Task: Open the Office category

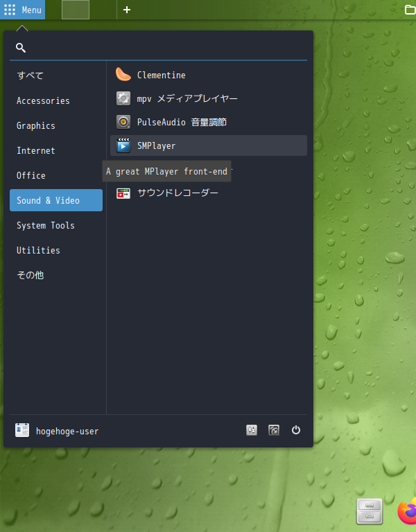Action: click(56, 175)
